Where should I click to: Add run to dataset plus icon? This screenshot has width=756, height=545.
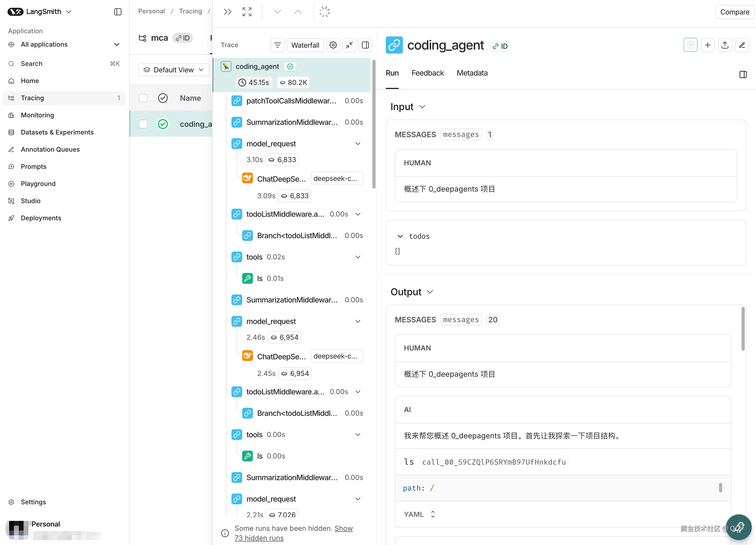pos(707,45)
